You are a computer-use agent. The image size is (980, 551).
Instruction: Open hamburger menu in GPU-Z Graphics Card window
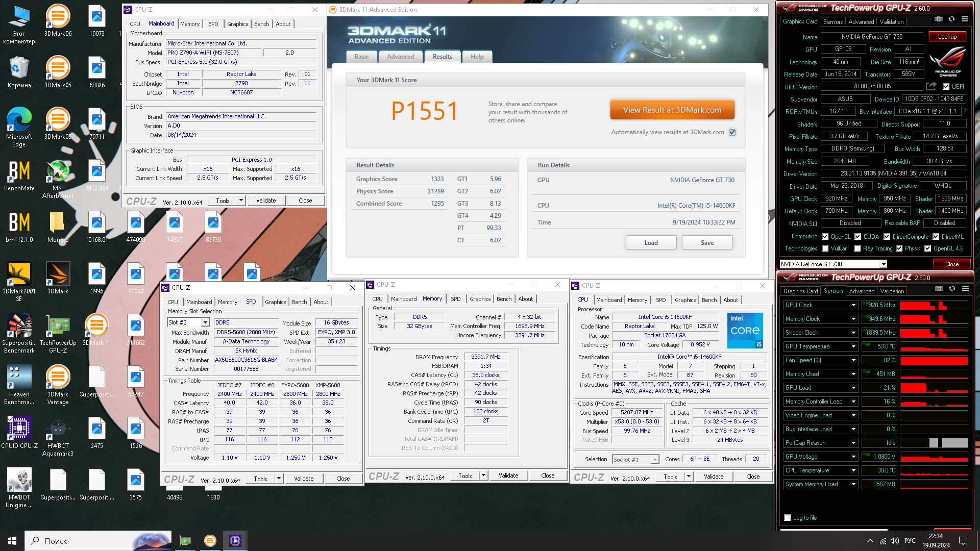965,19
